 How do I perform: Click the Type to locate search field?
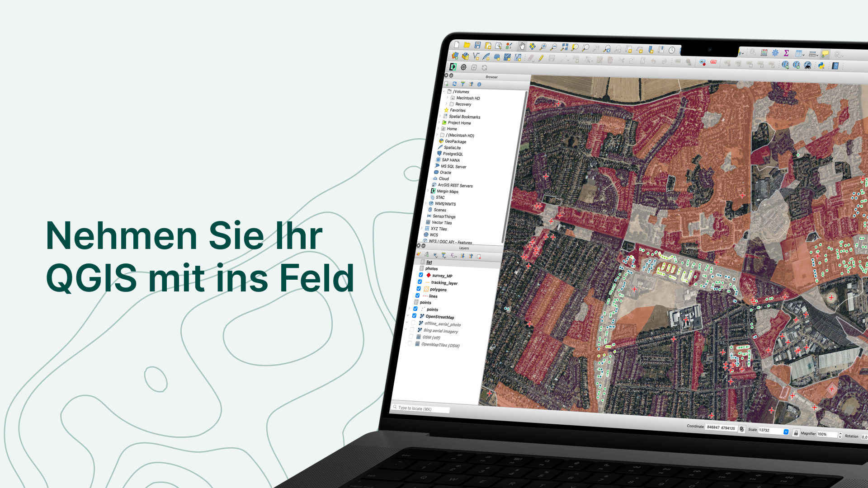pos(420,408)
